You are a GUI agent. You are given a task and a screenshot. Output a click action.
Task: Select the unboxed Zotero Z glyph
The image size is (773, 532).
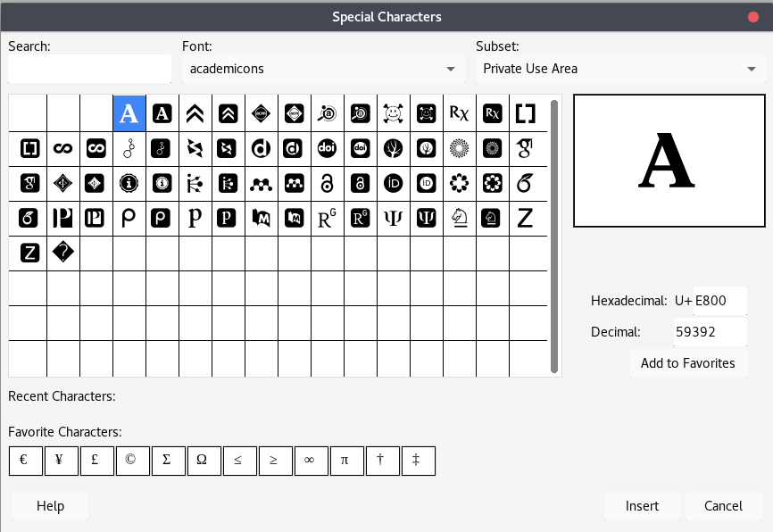coord(525,219)
